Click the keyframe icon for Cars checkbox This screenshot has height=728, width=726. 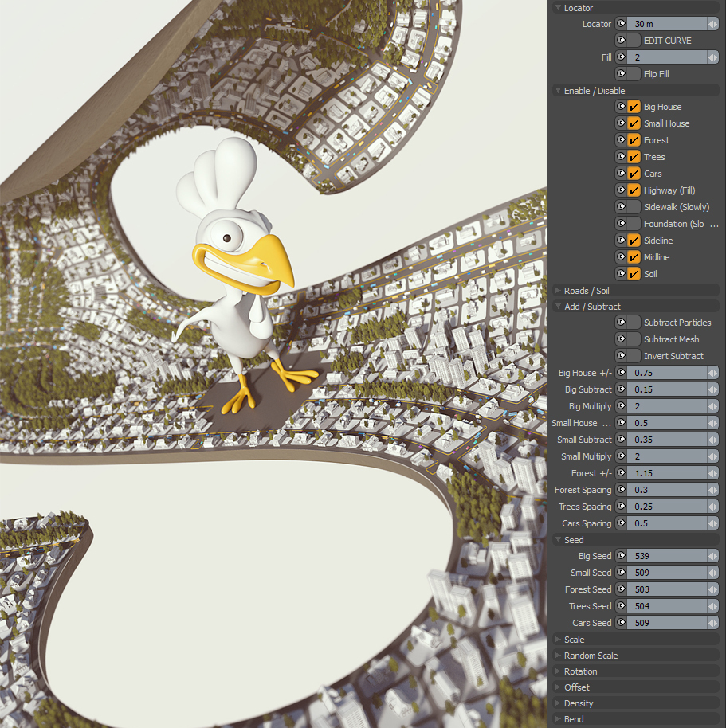pyautogui.click(x=621, y=174)
